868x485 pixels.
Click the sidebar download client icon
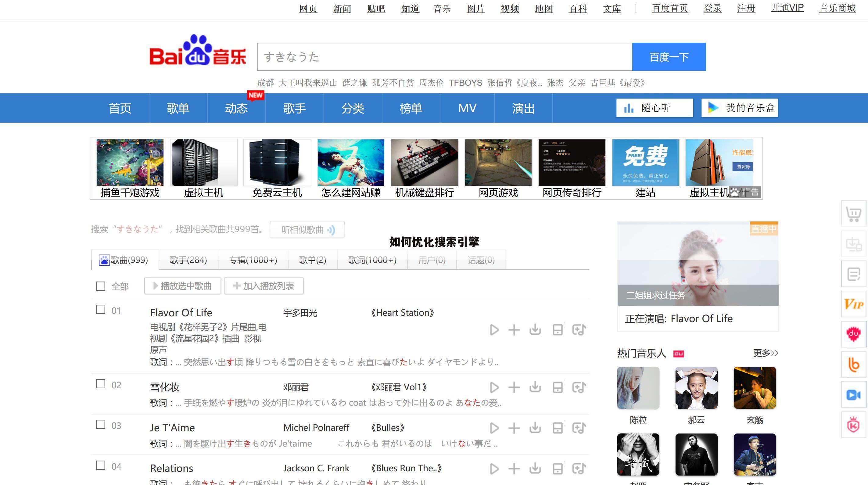pyautogui.click(x=853, y=244)
